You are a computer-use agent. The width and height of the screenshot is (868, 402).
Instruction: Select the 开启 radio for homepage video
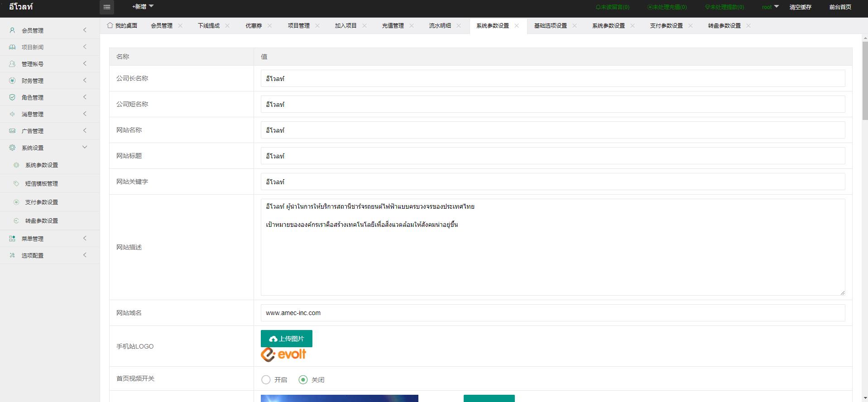(266, 380)
